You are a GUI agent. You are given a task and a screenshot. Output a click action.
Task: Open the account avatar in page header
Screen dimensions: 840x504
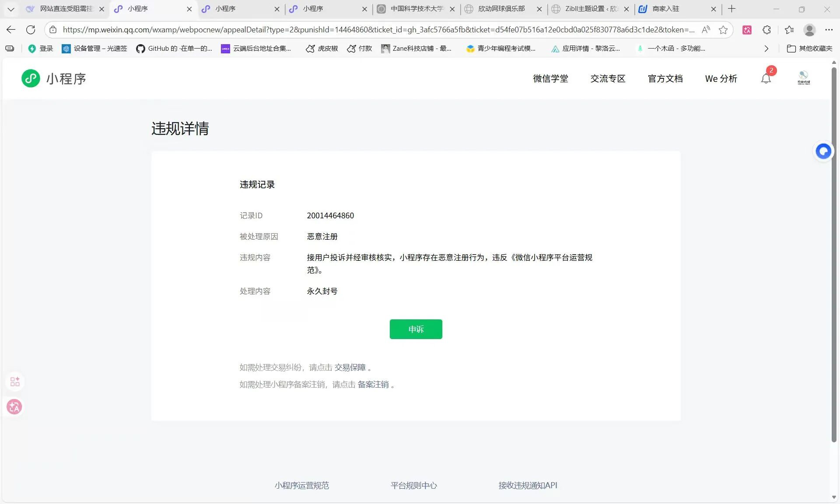coord(803,78)
